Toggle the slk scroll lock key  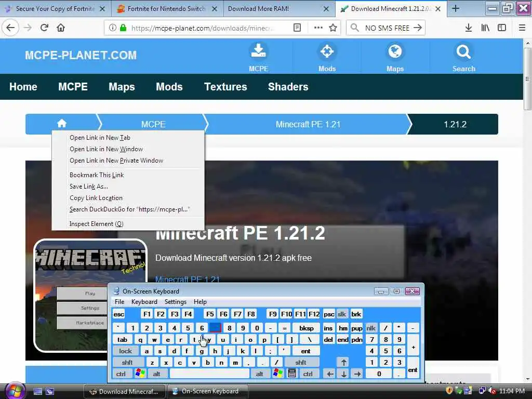point(342,314)
